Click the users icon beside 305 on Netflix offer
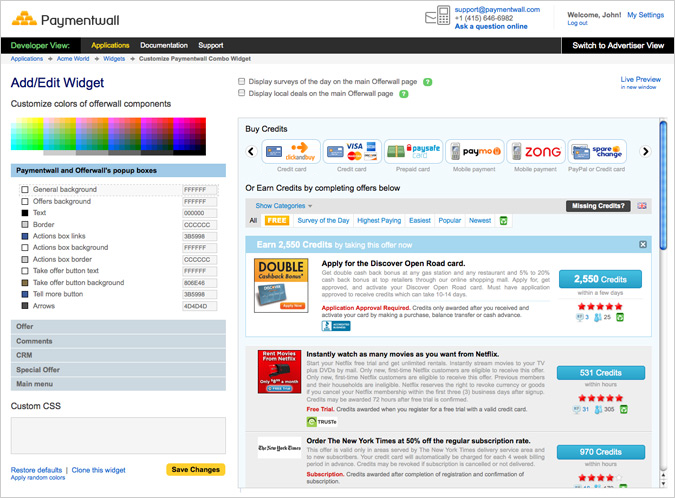 point(598,410)
